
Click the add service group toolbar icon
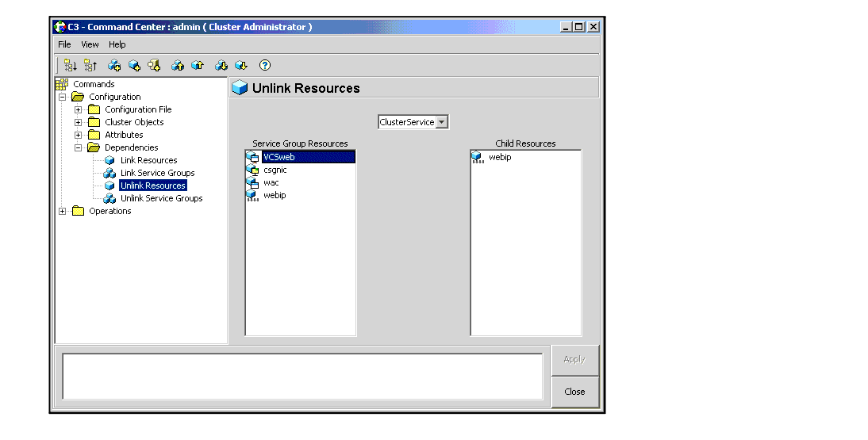click(114, 66)
